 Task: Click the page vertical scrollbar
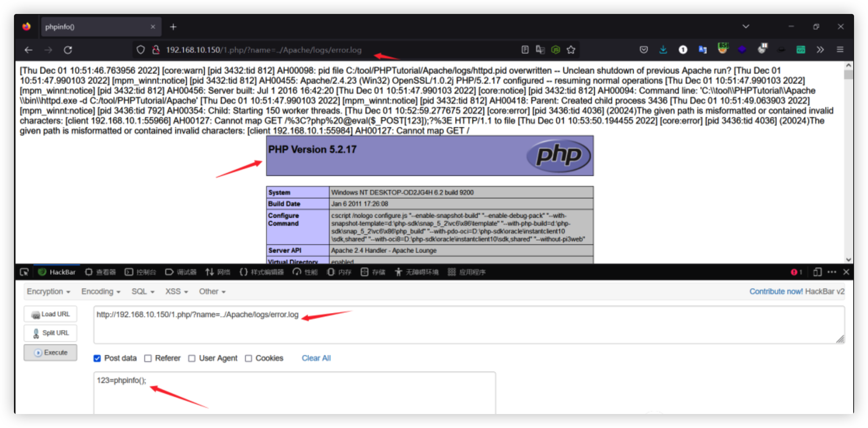point(848,163)
